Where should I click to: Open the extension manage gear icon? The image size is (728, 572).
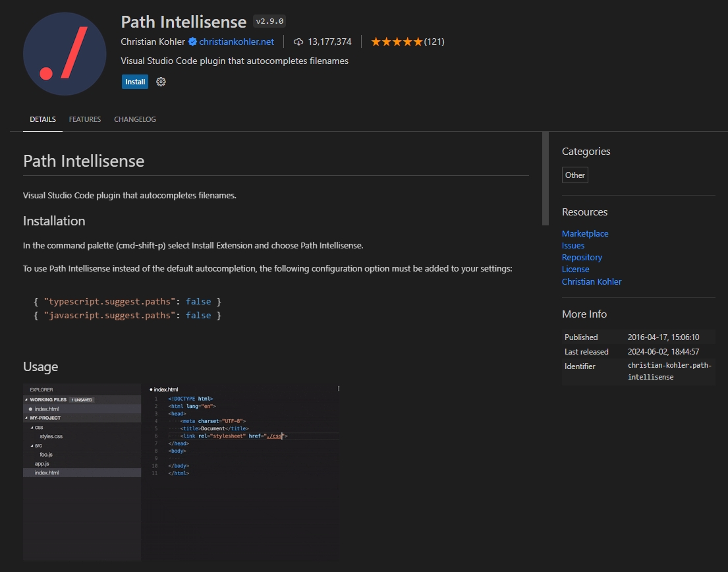coord(161,82)
